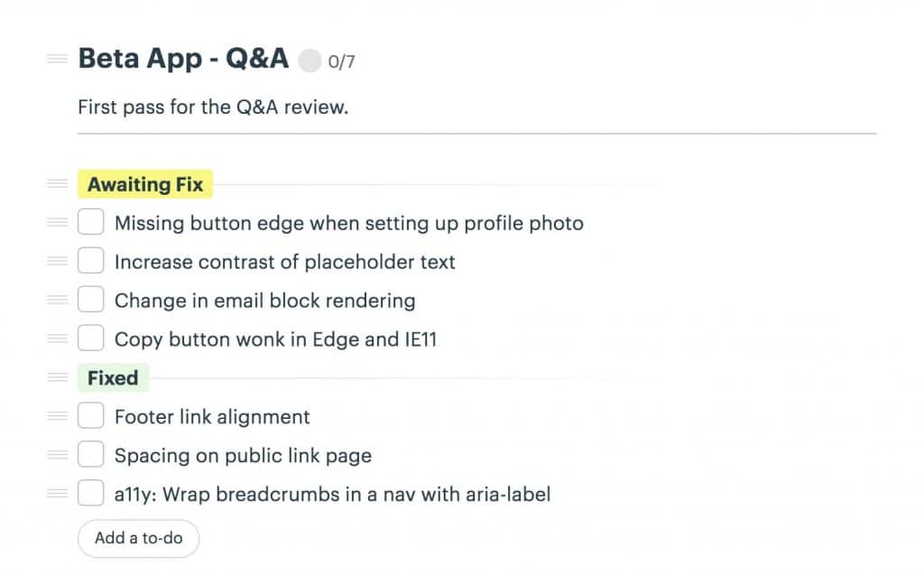The width and height of the screenshot is (924, 575).
Task: Open the Beta App - Q&A list title
Action: (183, 59)
